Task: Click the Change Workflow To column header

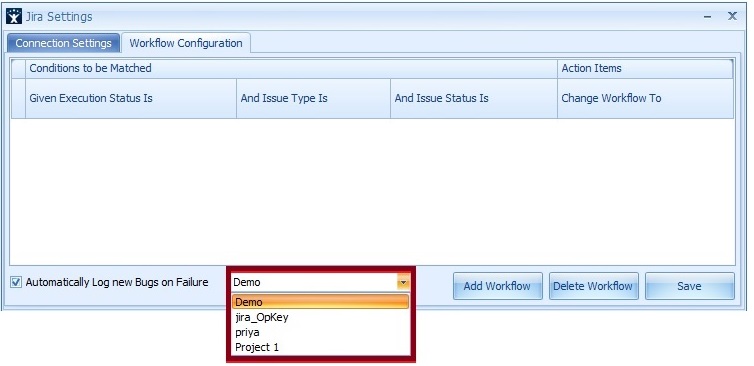Action: click(x=646, y=99)
